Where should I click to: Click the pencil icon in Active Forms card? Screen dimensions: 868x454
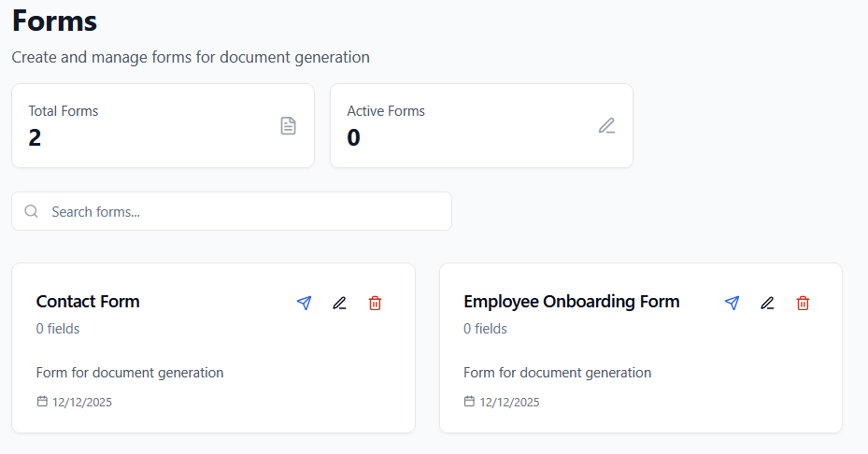607,126
